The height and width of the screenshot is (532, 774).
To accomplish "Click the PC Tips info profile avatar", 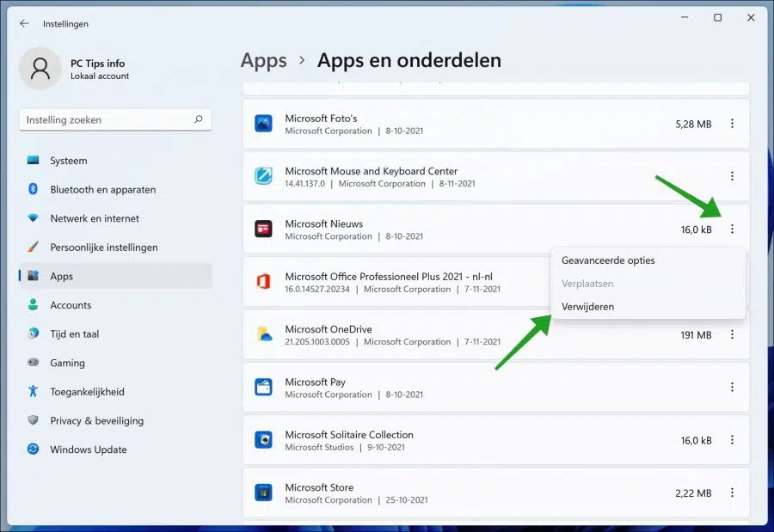I will 40,69.
